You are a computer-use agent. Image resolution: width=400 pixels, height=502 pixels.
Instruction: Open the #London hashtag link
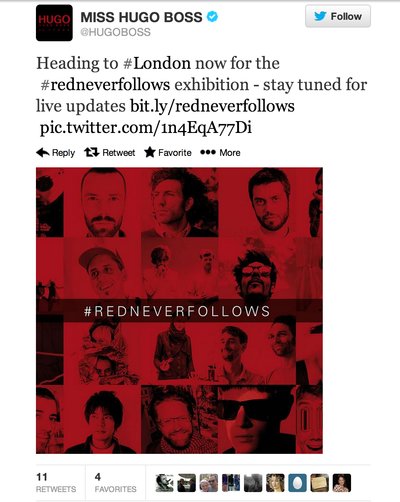tap(157, 63)
